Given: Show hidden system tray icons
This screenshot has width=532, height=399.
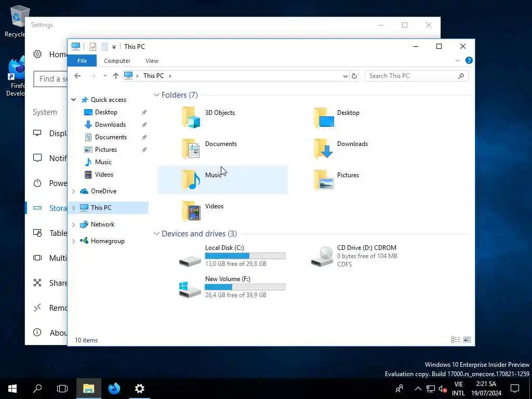Looking at the screenshot, I should [x=418, y=389].
